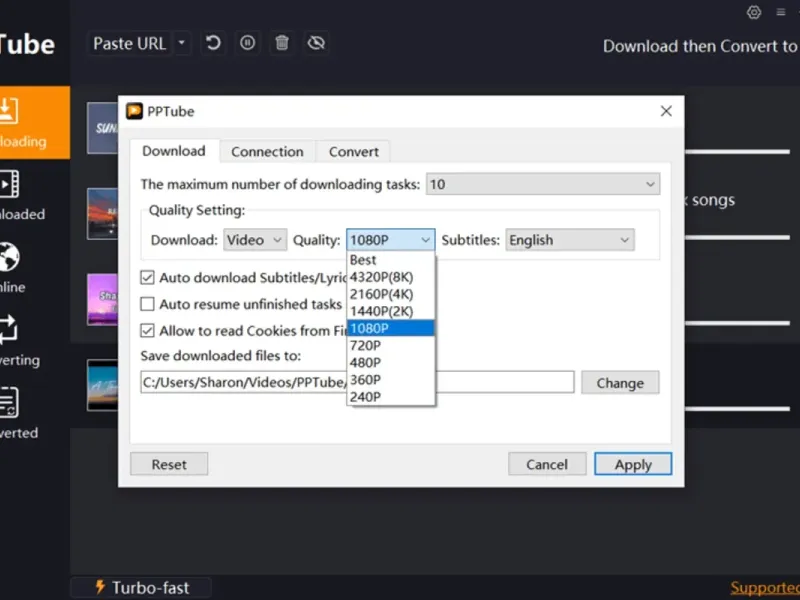This screenshot has height=600, width=800.
Task: Select 360P quality option
Action: [x=390, y=380]
